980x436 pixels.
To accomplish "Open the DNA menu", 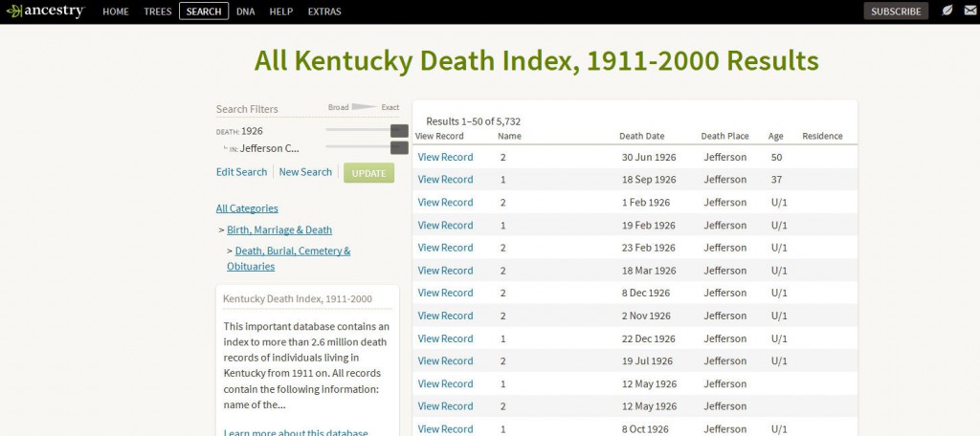I will click(x=246, y=11).
